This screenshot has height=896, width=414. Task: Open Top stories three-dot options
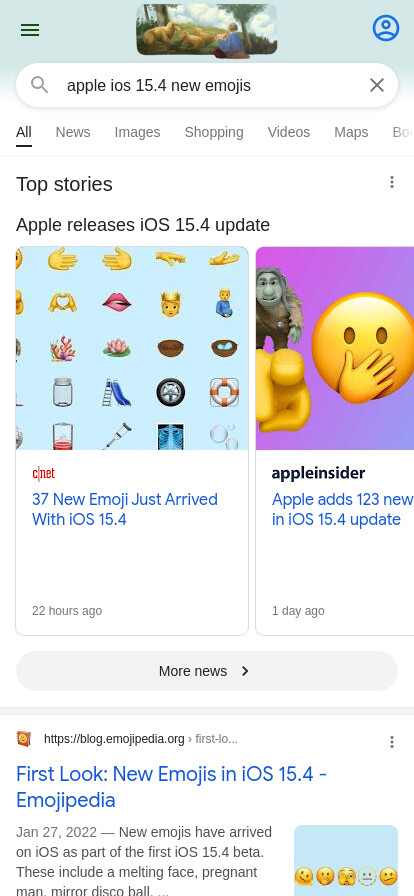pyautogui.click(x=392, y=182)
